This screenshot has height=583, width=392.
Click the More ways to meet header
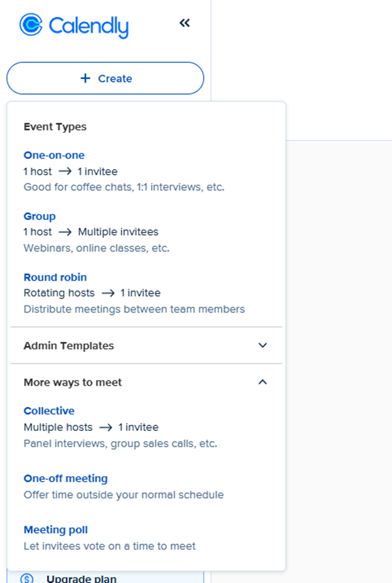pos(72,382)
